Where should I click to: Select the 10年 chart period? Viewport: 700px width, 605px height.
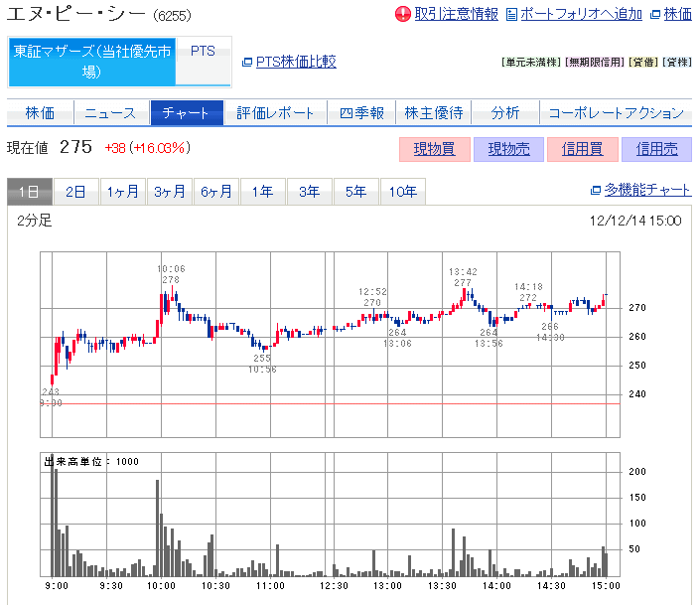coord(403,192)
